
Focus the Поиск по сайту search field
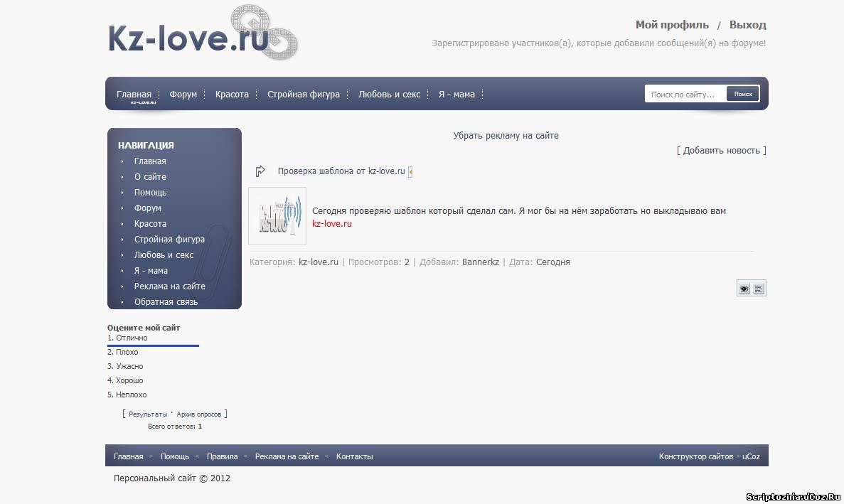pyautogui.click(x=685, y=94)
